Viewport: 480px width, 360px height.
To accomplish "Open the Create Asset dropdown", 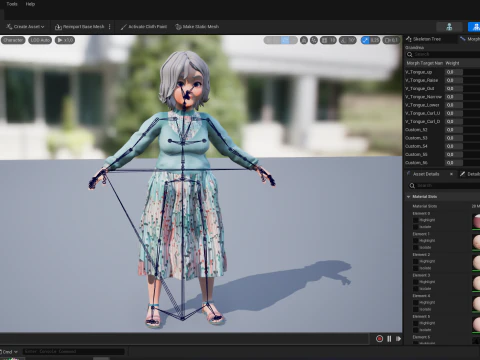I will [x=26, y=27].
